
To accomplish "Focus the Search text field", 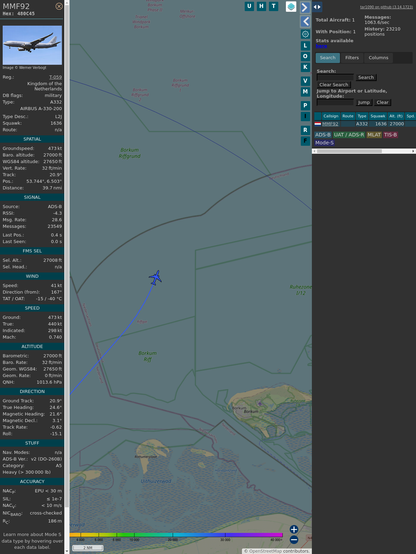I will 335,77.
